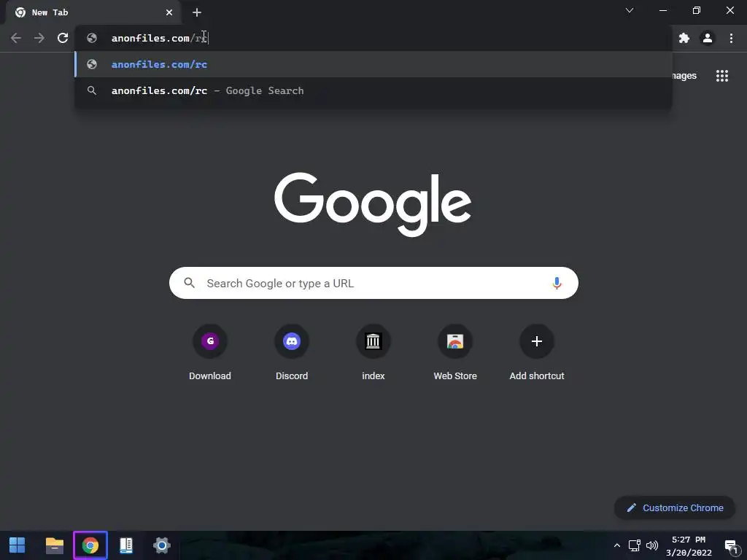Image resolution: width=747 pixels, height=560 pixels.
Task: Open File Explorer from the taskbar
Action: pyautogui.click(x=54, y=545)
